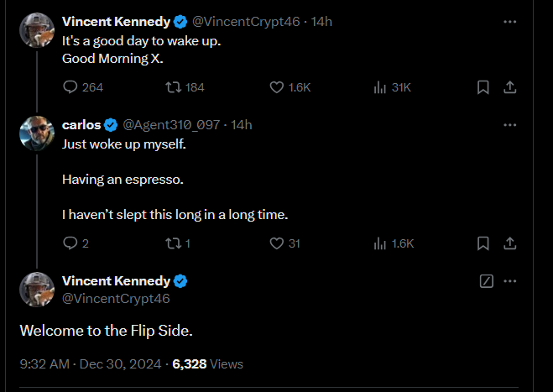Image resolution: width=553 pixels, height=392 pixels.
Task: Open more options on carlos's post
Action: 509,125
